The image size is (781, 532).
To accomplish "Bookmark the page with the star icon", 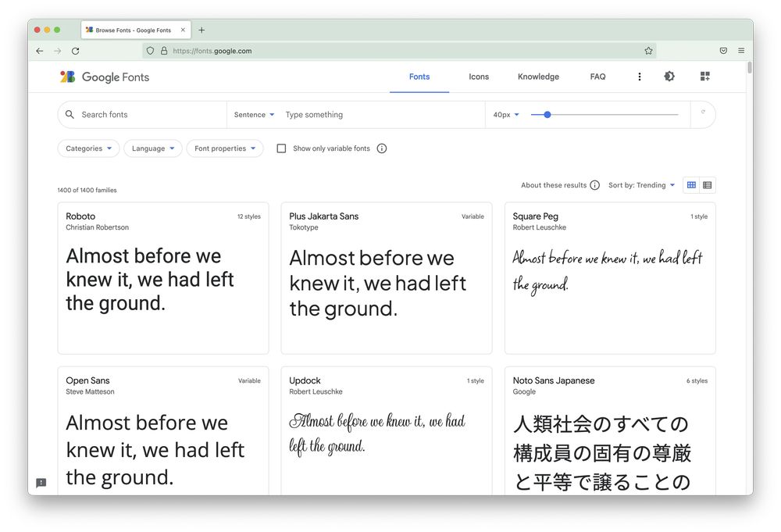I will click(648, 50).
